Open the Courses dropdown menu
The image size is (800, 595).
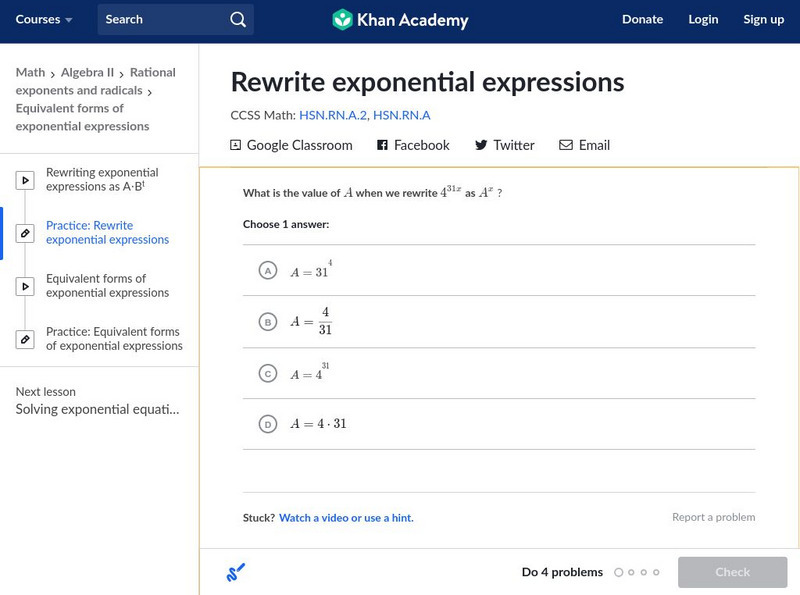pos(44,20)
